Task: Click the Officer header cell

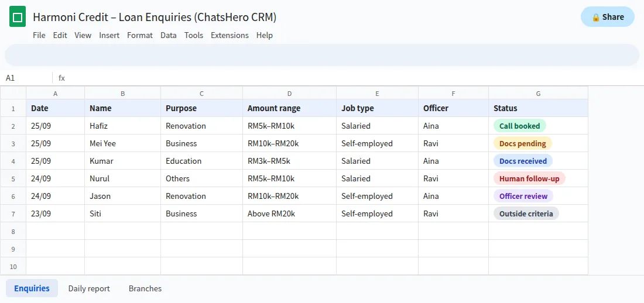Action: (453, 108)
